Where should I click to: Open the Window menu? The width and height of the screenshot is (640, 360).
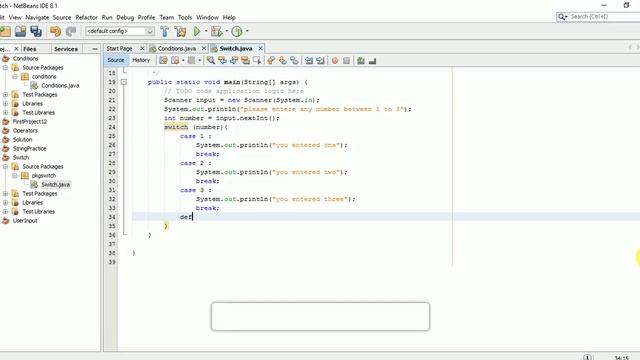tap(207, 18)
